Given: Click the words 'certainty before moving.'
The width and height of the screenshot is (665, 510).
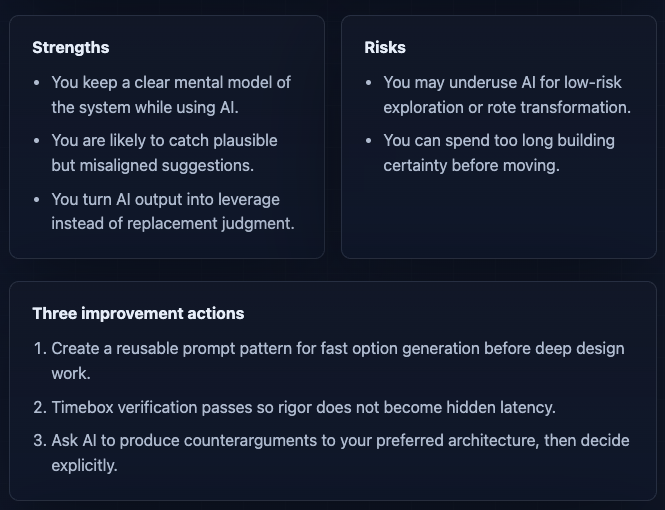Looking at the screenshot, I should 472,165.
